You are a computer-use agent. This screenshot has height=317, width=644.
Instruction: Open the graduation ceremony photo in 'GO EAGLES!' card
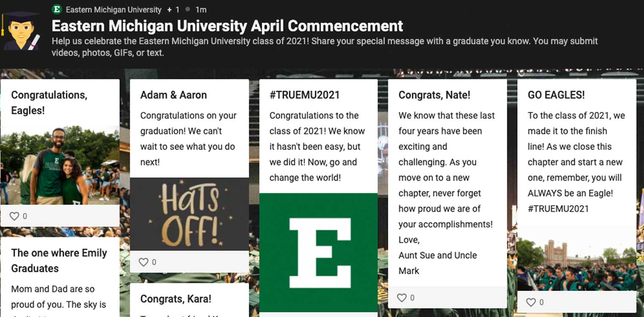(x=576, y=258)
